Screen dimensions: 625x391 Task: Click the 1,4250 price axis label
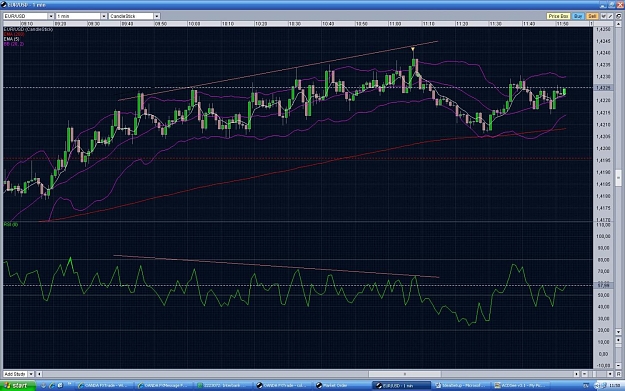point(603,29)
